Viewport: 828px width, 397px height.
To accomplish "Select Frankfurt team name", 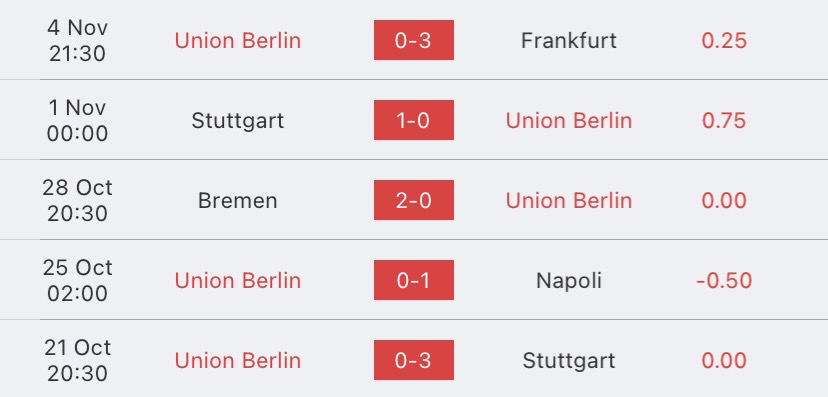I will [x=569, y=41].
